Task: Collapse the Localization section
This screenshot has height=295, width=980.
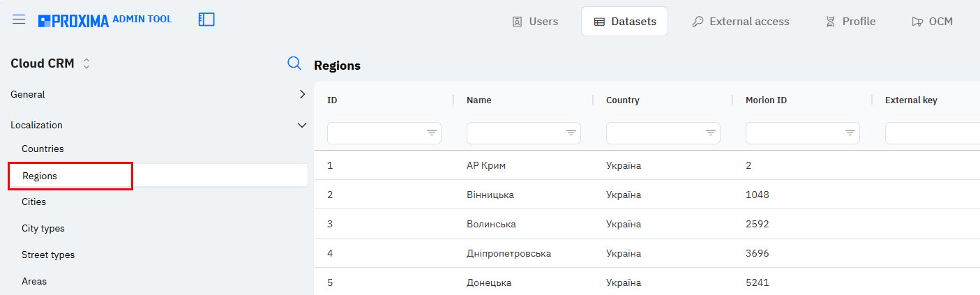Action: click(x=301, y=126)
